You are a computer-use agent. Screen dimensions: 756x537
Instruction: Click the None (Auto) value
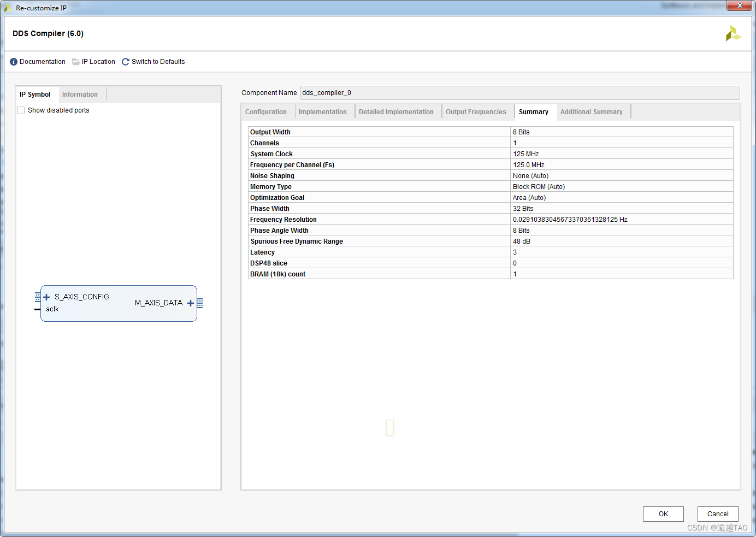pyautogui.click(x=530, y=176)
